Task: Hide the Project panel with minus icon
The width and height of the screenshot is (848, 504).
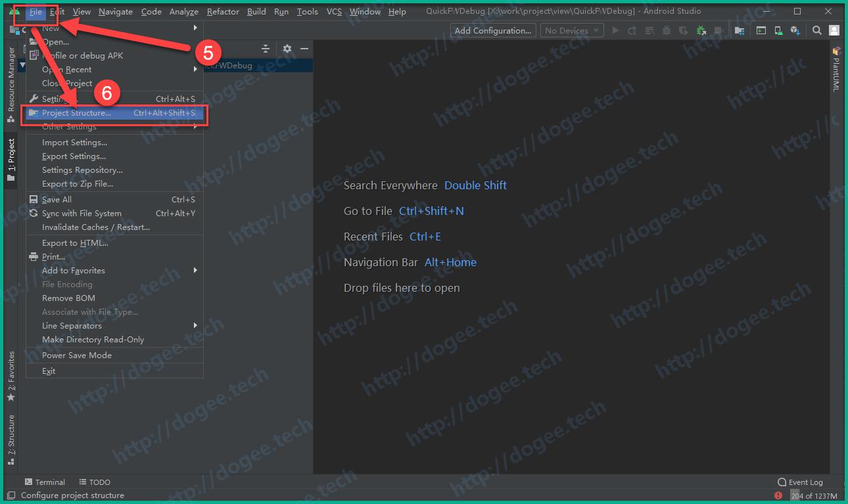Action: (x=304, y=49)
